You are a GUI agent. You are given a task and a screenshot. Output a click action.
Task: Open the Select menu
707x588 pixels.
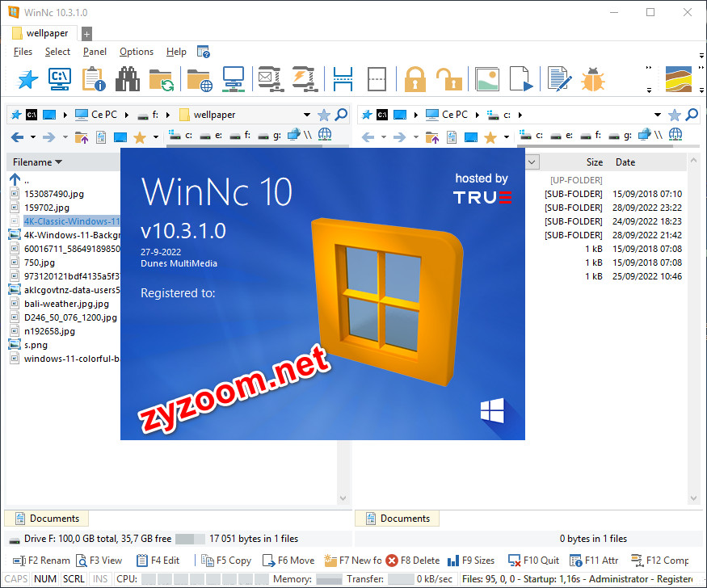point(57,52)
